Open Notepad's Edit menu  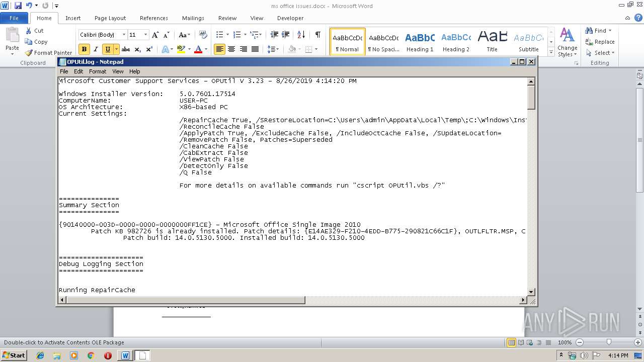pyautogui.click(x=78, y=71)
